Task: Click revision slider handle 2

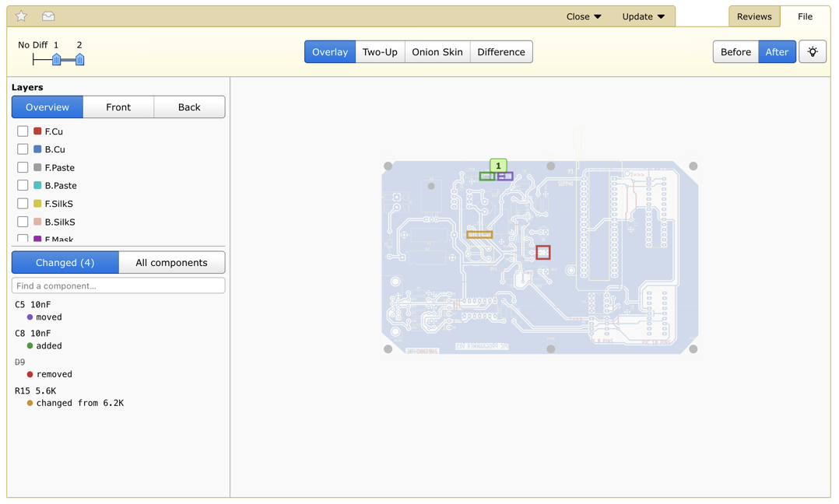Action: (x=79, y=59)
